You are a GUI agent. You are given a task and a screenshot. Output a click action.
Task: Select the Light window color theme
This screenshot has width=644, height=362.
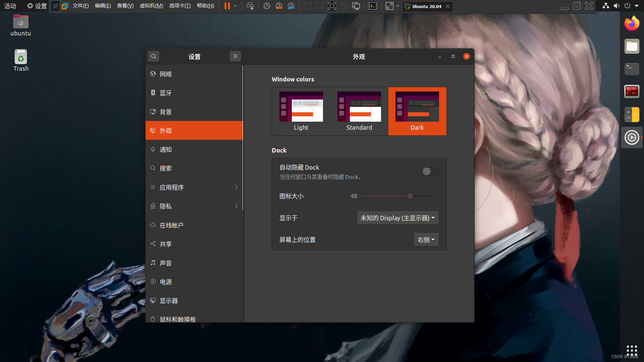pyautogui.click(x=301, y=111)
